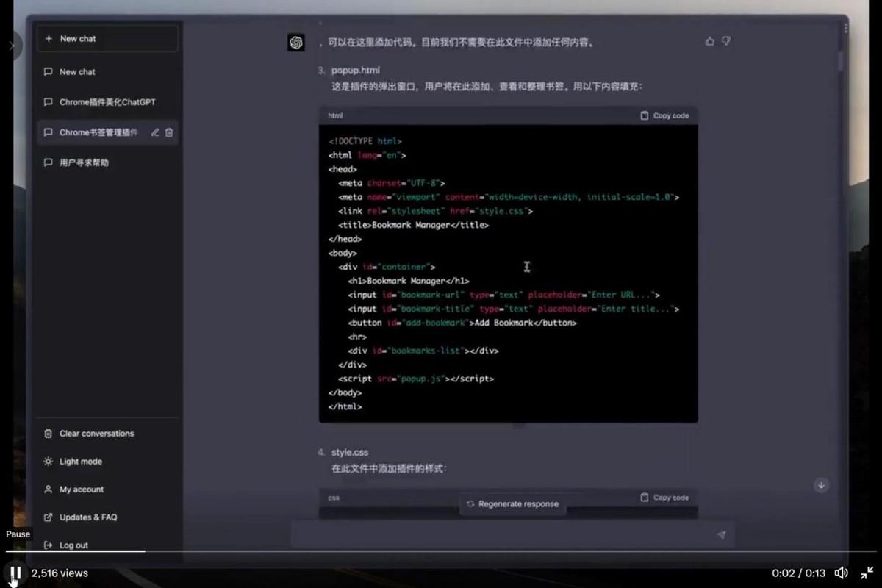Click the 'Add Bookmark' button code line

[x=462, y=323]
